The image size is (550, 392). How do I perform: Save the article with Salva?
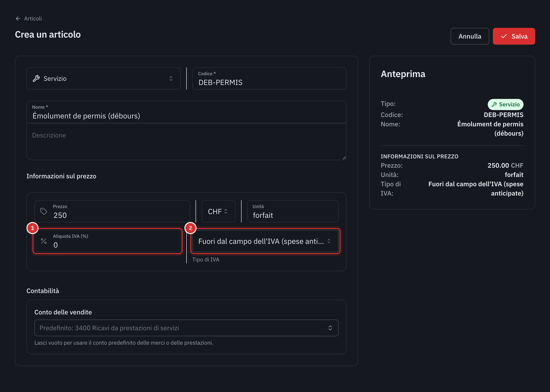point(514,36)
